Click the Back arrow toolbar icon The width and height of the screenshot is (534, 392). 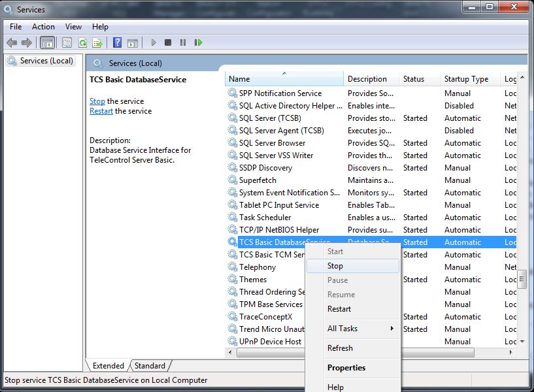(x=12, y=42)
